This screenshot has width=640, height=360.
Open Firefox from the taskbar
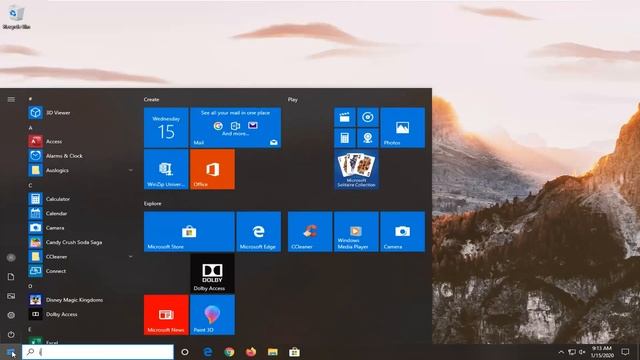point(251,352)
